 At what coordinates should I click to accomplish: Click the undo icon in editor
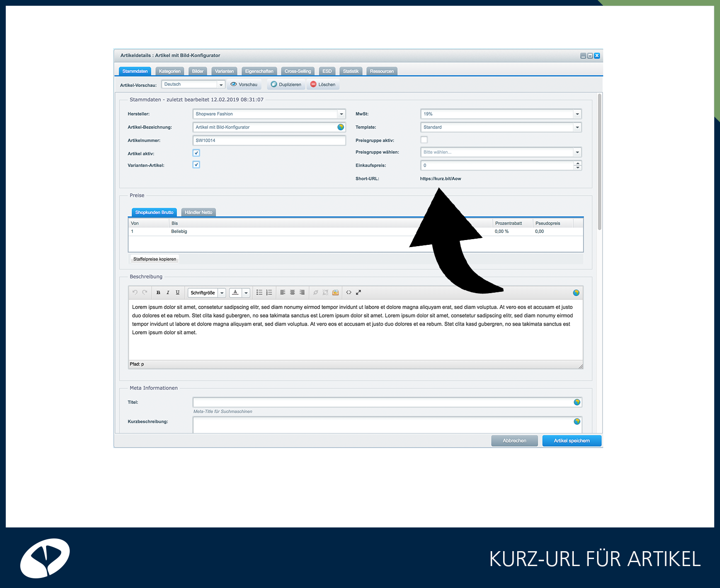tap(135, 292)
